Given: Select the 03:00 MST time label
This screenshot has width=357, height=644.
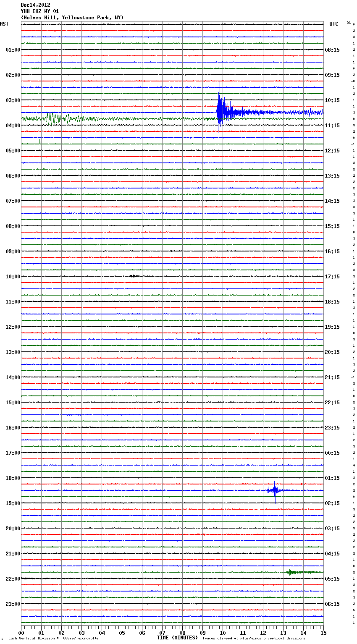Looking at the screenshot, I should (13, 100).
